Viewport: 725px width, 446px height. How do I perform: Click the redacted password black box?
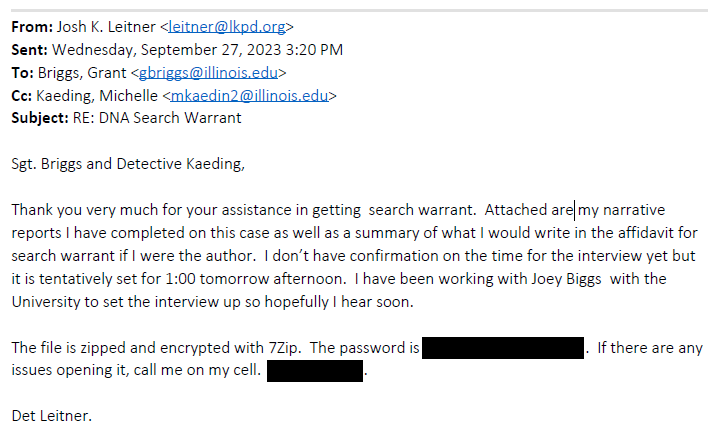[503, 348]
